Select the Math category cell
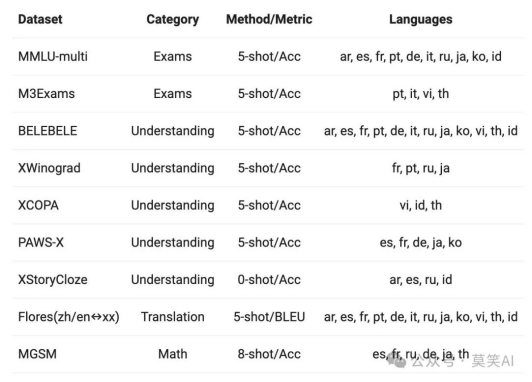The image size is (532, 382). [173, 354]
